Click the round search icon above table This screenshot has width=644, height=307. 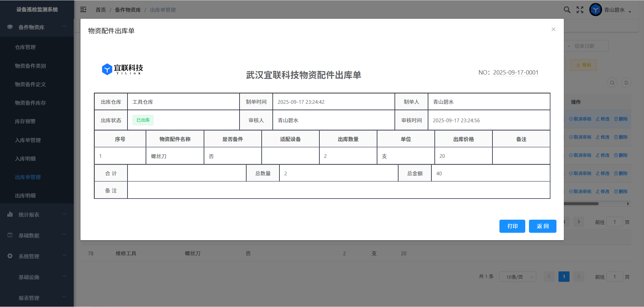pos(612,83)
